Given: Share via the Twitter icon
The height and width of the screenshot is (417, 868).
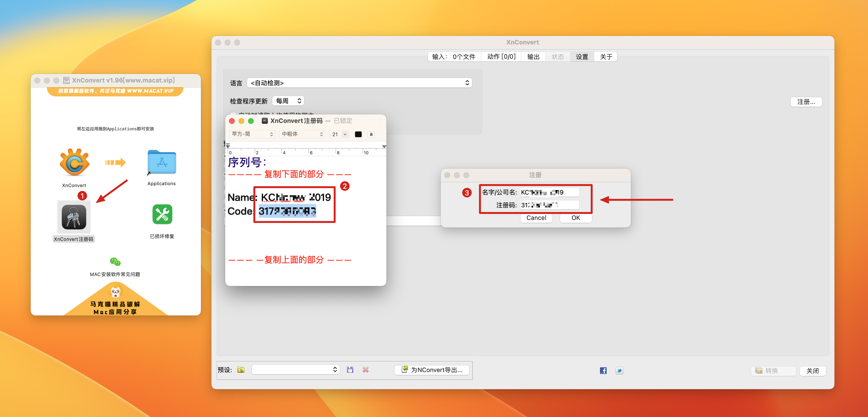Looking at the screenshot, I should [619, 370].
